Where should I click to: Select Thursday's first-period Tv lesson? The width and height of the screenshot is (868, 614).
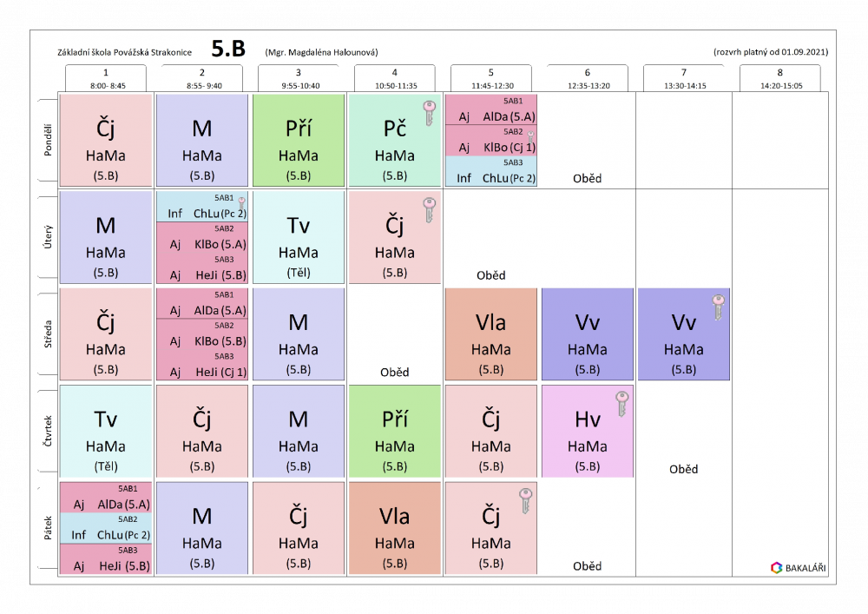click(106, 432)
